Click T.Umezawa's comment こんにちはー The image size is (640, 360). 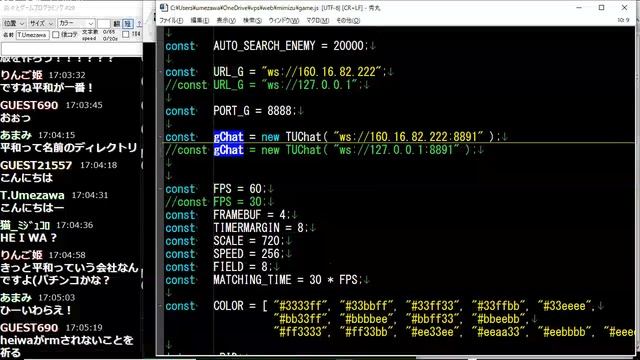[32, 208]
